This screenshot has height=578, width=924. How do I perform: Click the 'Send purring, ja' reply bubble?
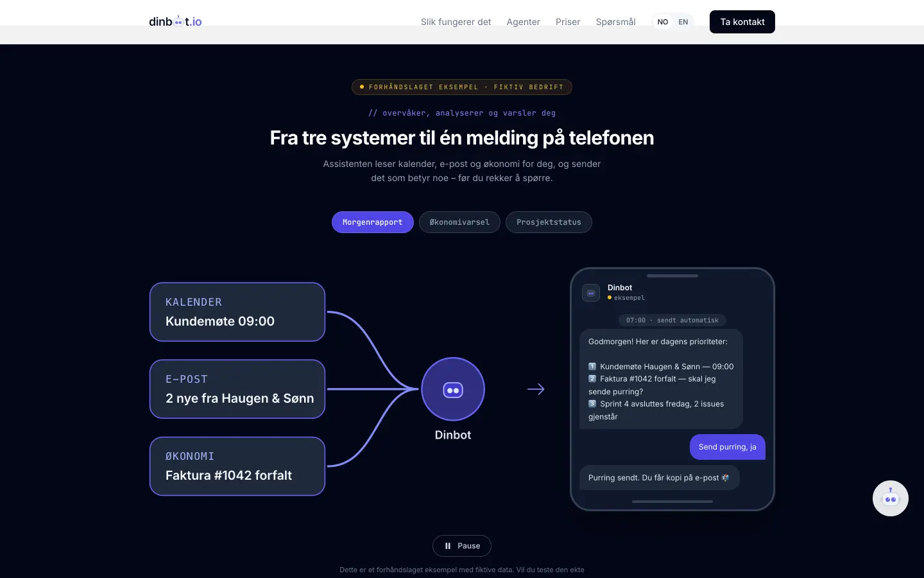[728, 447]
